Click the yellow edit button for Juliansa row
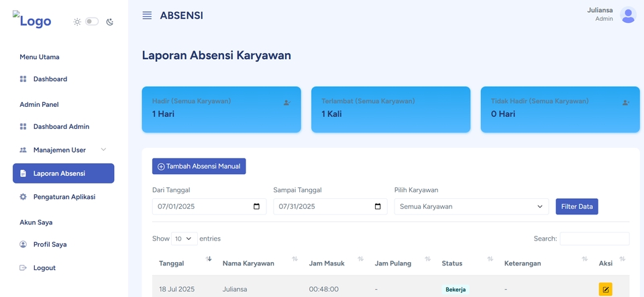 [605, 289]
